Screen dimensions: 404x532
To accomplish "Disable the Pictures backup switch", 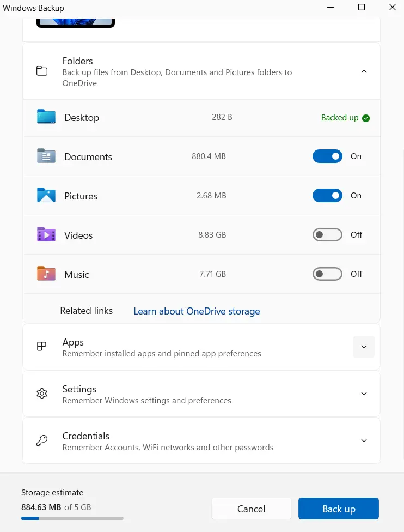I will pyautogui.click(x=327, y=196).
